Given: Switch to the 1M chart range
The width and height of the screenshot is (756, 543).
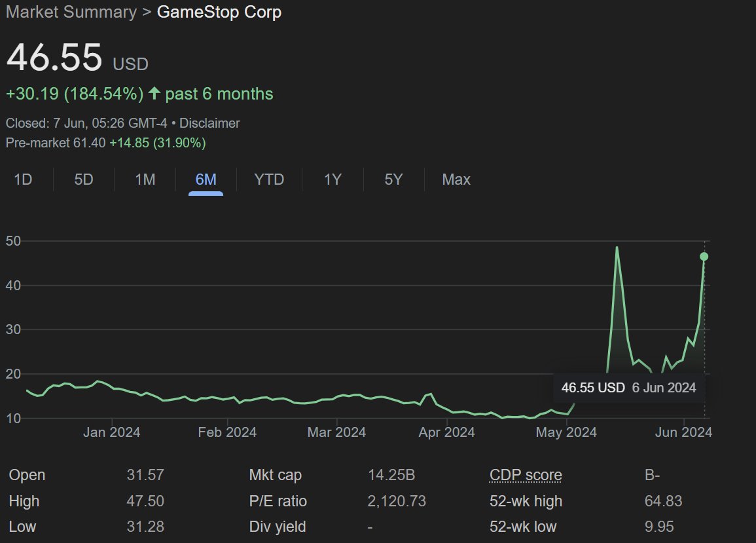Looking at the screenshot, I should [x=145, y=179].
